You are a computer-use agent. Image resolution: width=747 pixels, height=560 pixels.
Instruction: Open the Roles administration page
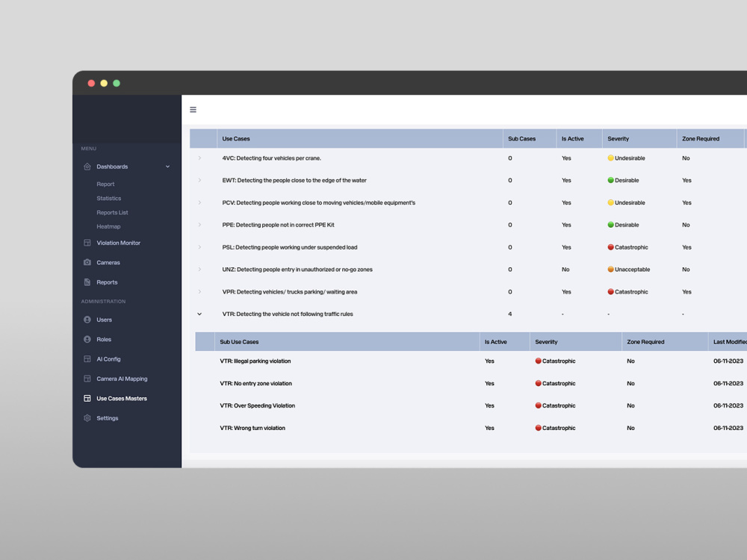103,340
